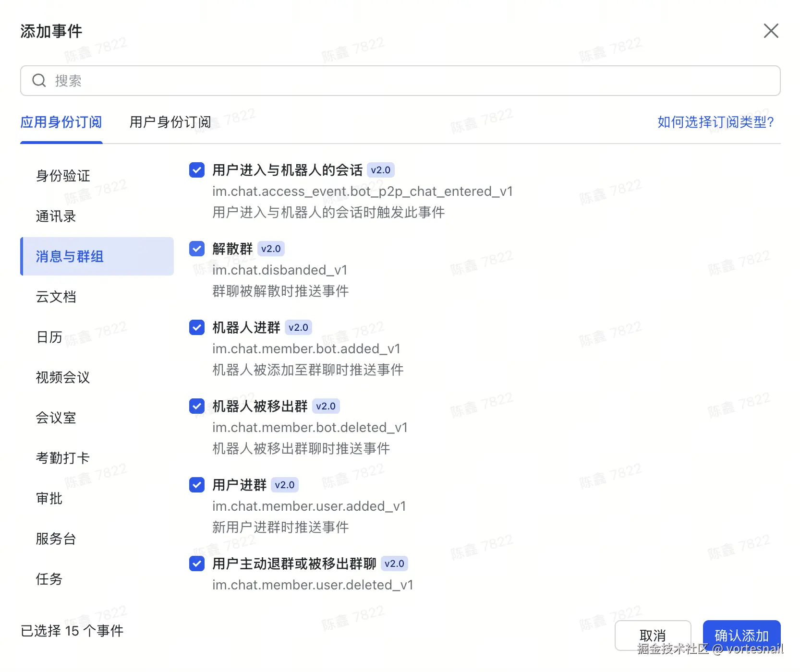This screenshot has width=800, height=672.
Task: Uncheck the 用户进入与机器人的会话 event
Action: (196, 170)
